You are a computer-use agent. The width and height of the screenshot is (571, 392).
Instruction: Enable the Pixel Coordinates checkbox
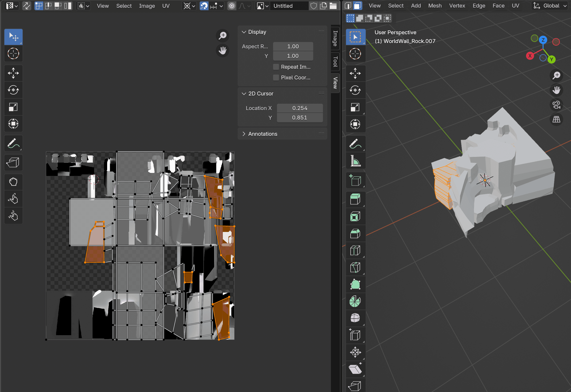point(276,78)
